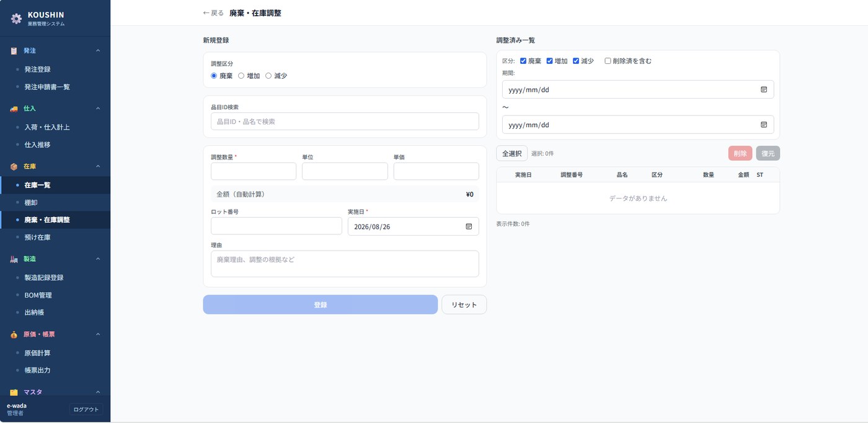The image size is (868, 423).
Task: Select the 減少 radio option
Action: [x=268, y=76]
